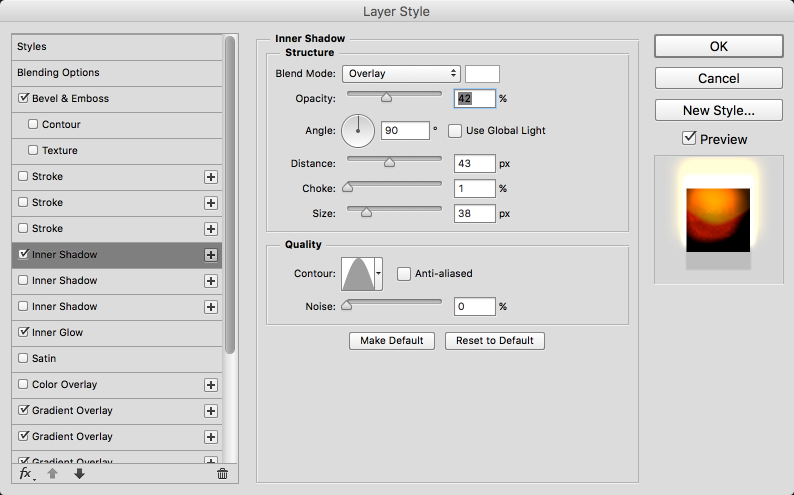This screenshot has width=794, height=495.
Task: Click the angle dial control
Action: click(358, 130)
